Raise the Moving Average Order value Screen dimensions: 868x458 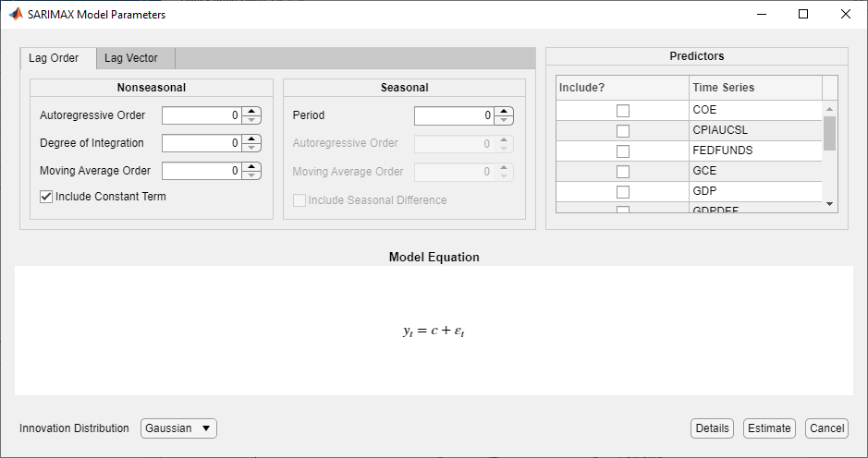click(251, 166)
